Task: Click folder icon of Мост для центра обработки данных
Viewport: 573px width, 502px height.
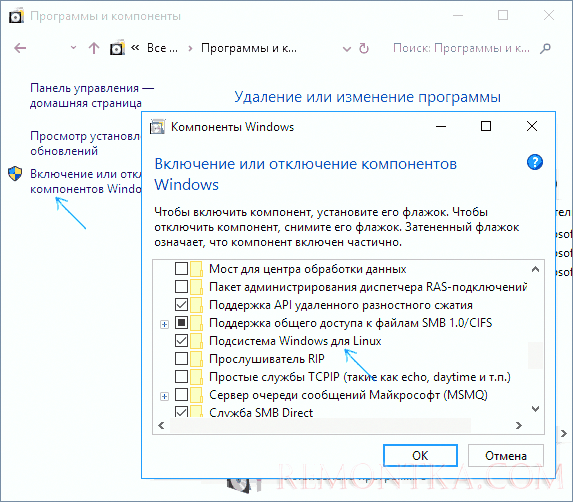Action: (x=196, y=269)
